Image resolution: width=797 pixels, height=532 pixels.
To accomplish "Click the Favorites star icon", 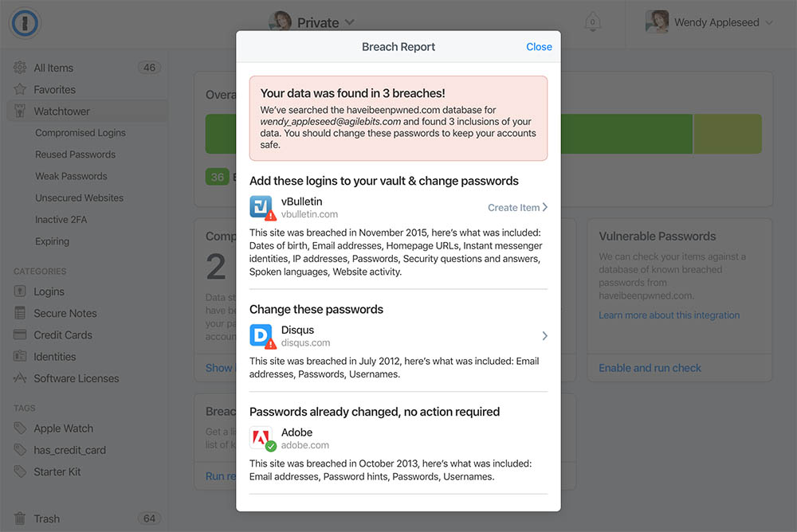I will coord(20,89).
